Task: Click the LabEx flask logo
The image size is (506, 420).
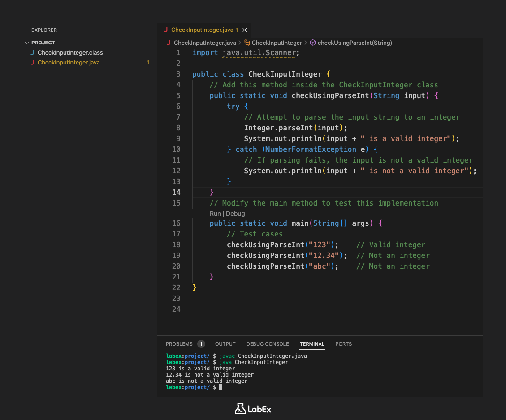Action: [240, 408]
